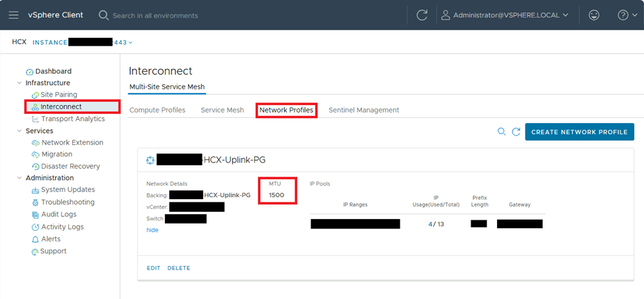The image size is (644, 299).
Task: Open Dashboard in sidebar
Action: click(x=54, y=71)
